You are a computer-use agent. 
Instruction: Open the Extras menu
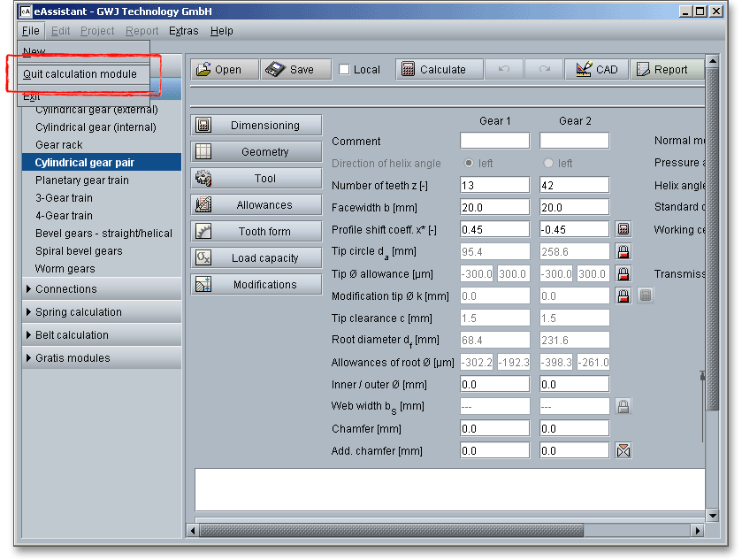click(184, 31)
